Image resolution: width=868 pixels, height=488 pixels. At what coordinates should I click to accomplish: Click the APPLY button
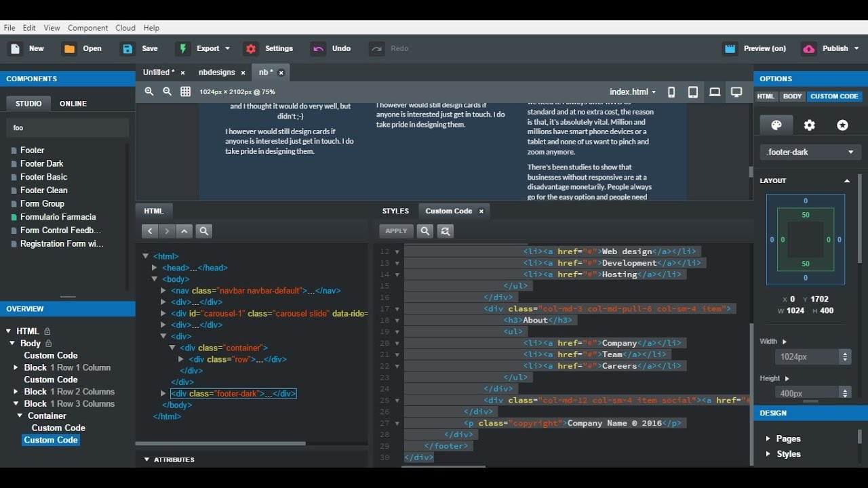(x=396, y=231)
